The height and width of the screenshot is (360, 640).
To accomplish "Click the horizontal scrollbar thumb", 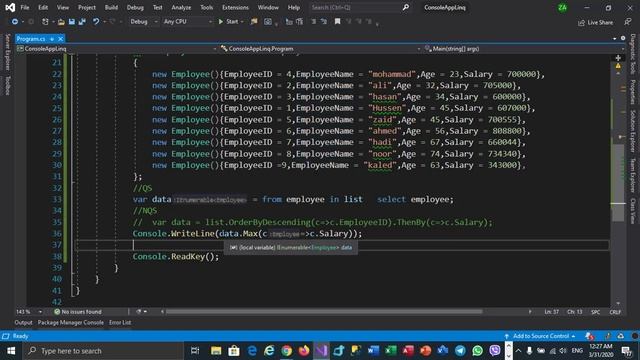I will click(x=324, y=312).
